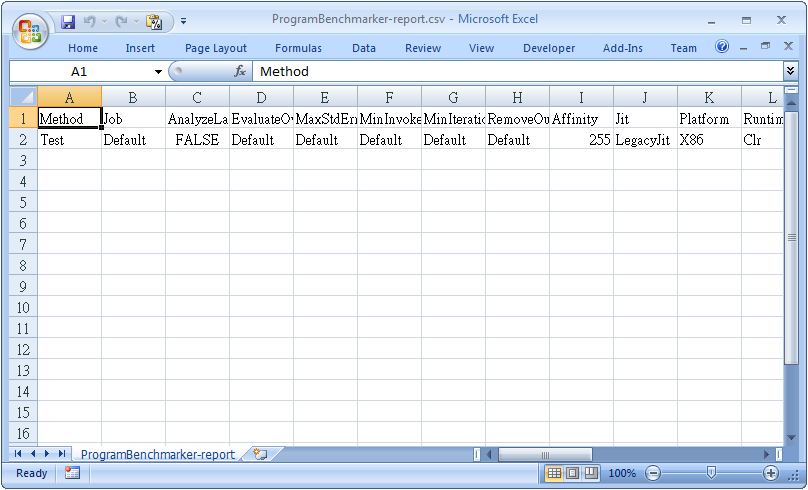Switch to the Page Layout tab
This screenshot has height=490, width=808.
coord(215,48)
